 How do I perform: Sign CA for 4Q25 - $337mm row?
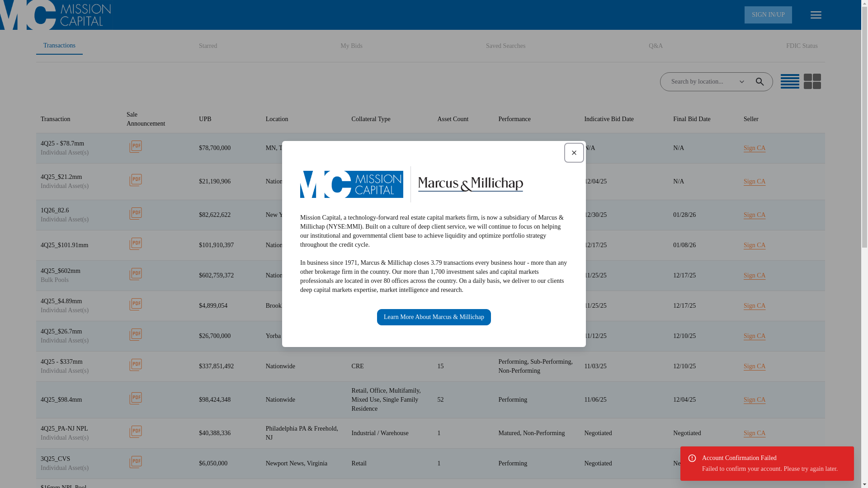point(754,366)
